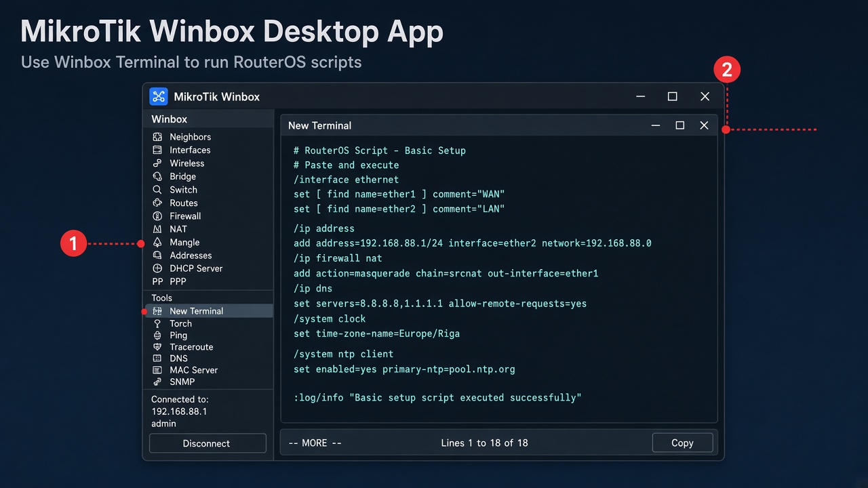Click the "add action=masquerade" terminal line
The image size is (868, 488).
[446, 273]
